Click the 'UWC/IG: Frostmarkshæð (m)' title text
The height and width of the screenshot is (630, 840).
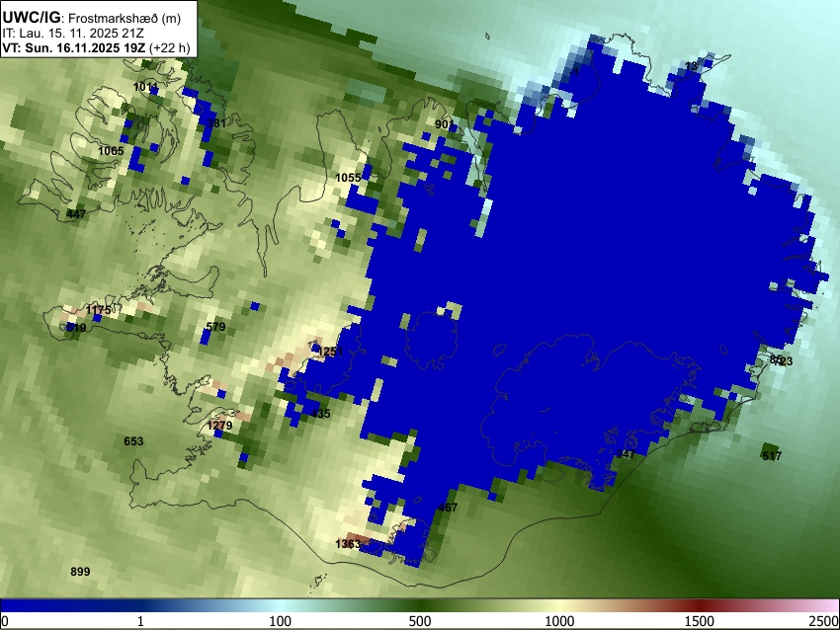coord(92,18)
